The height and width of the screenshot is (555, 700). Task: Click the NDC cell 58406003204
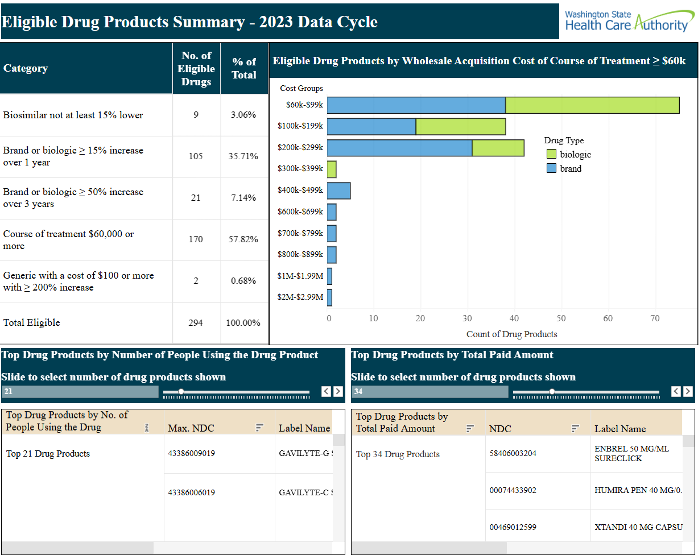point(513,453)
